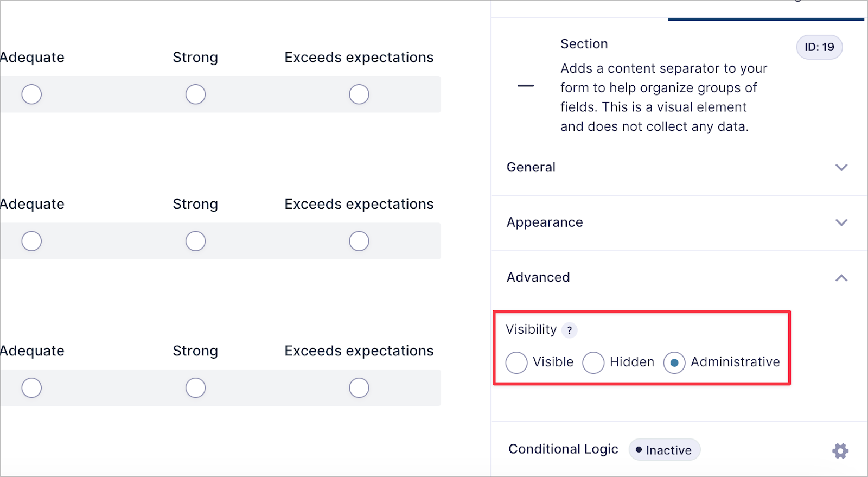Click the ID: 19 badge
The image size is (868, 477).
click(x=819, y=47)
